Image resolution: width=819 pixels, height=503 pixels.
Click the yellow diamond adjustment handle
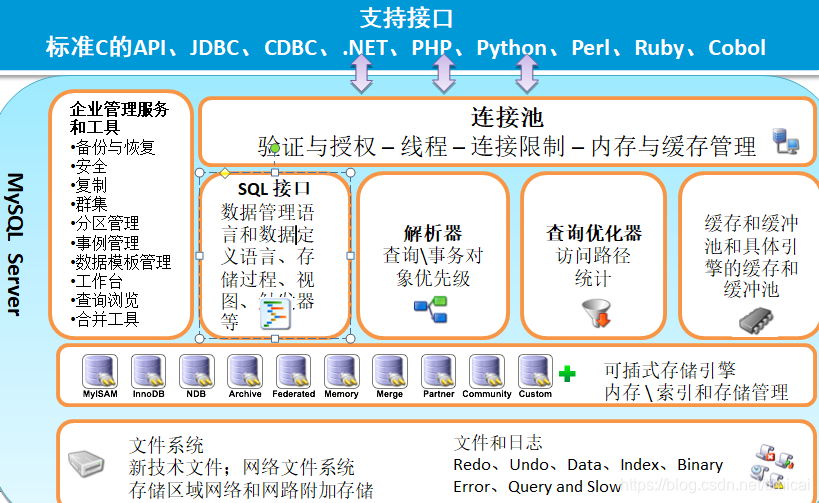(225, 172)
